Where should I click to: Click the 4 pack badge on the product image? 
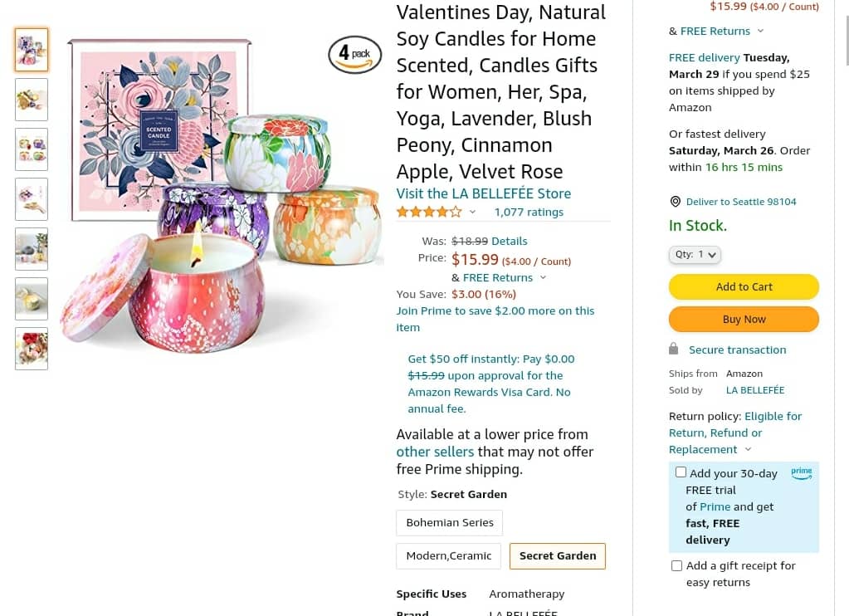pos(354,55)
